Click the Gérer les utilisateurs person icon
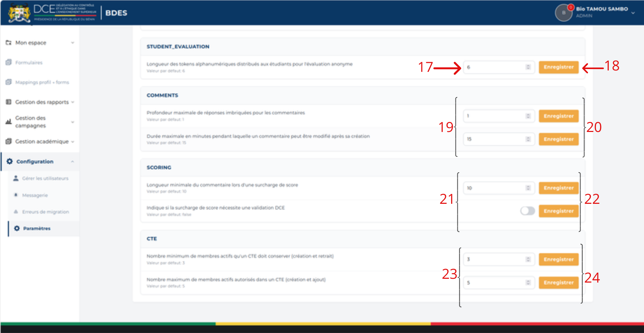 click(x=16, y=178)
